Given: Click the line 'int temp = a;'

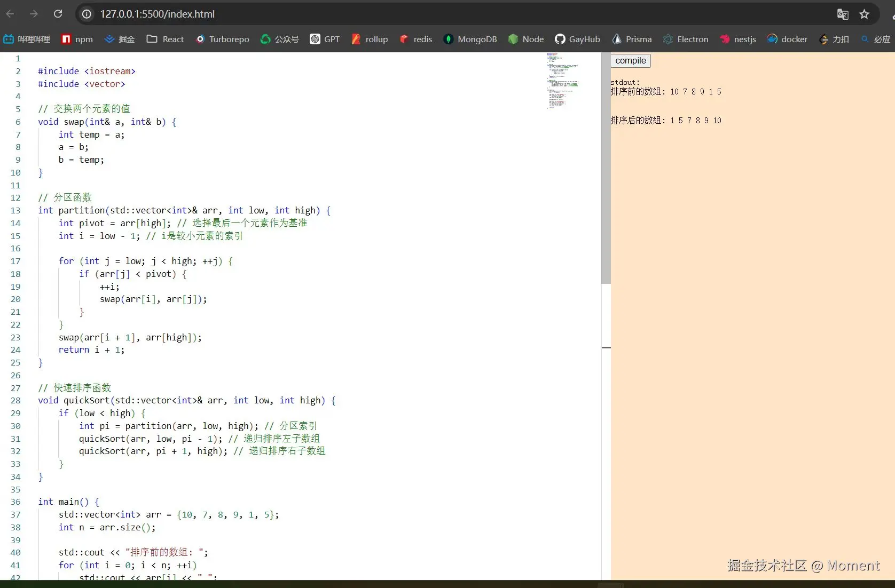Looking at the screenshot, I should pos(91,134).
